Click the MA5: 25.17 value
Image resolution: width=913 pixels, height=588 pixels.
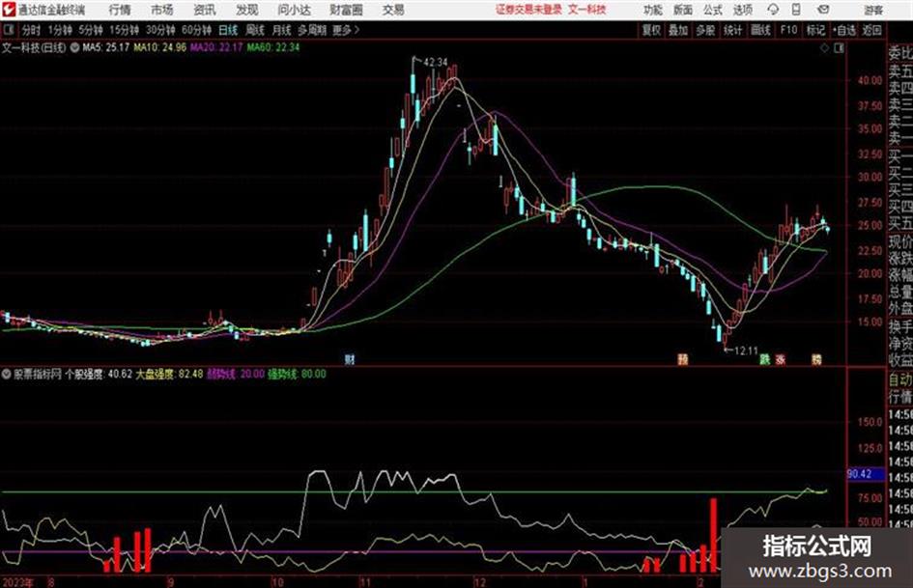tap(105, 47)
